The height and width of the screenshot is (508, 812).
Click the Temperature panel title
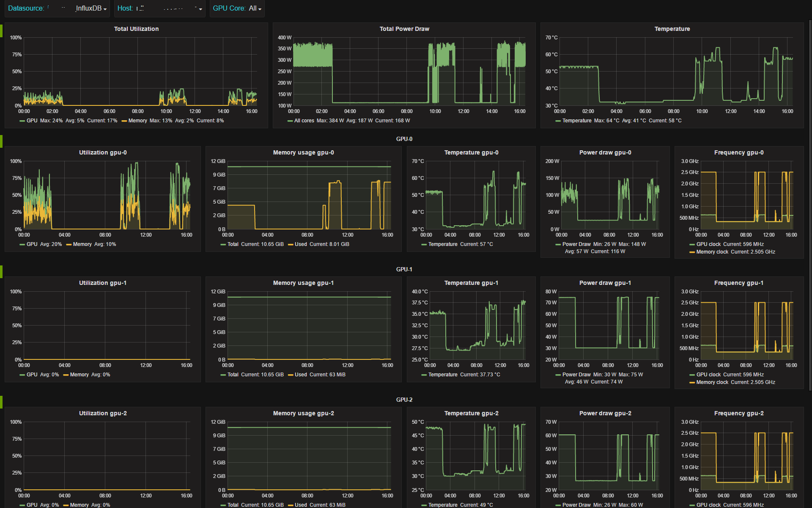tap(672, 29)
